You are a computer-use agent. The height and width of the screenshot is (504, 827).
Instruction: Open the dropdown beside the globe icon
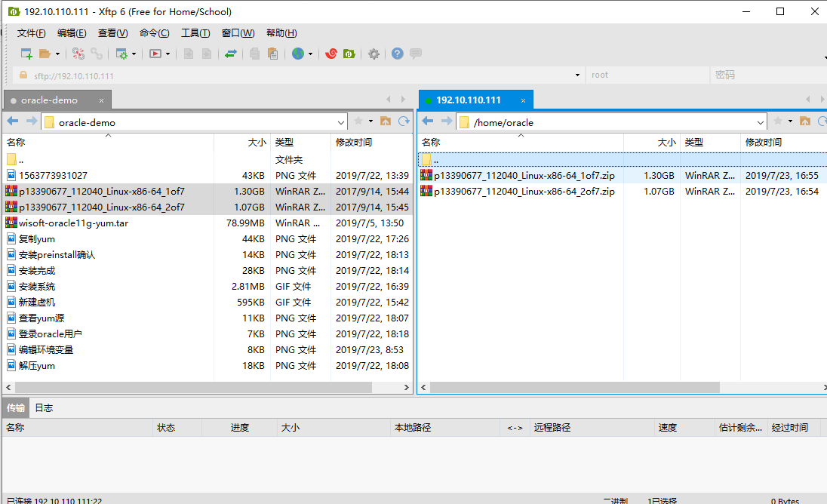tap(311, 54)
